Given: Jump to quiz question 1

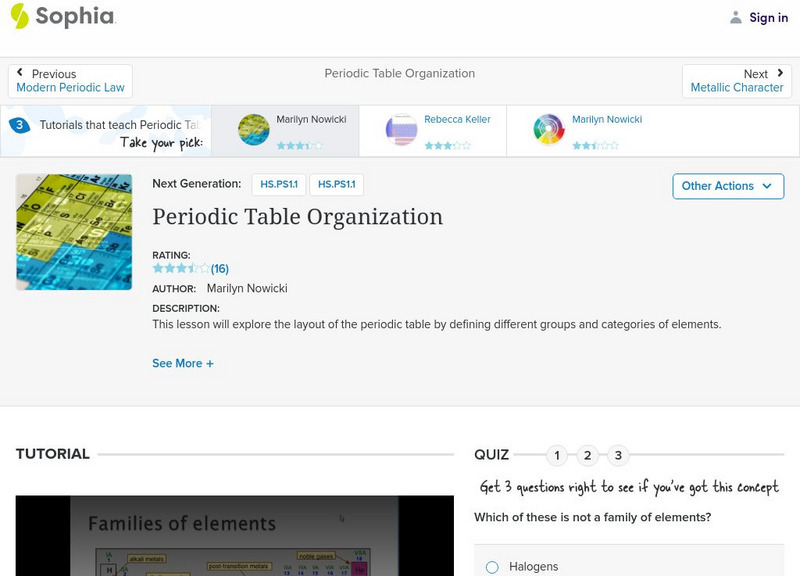Looking at the screenshot, I should [557, 456].
